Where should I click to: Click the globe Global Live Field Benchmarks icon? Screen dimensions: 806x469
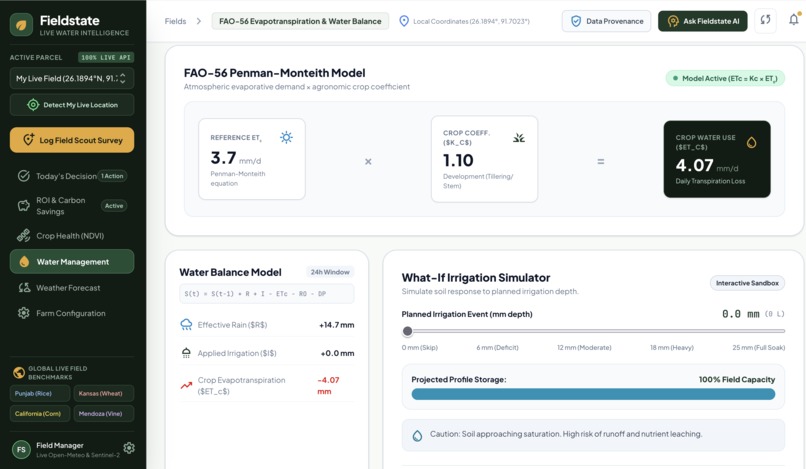click(x=19, y=372)
